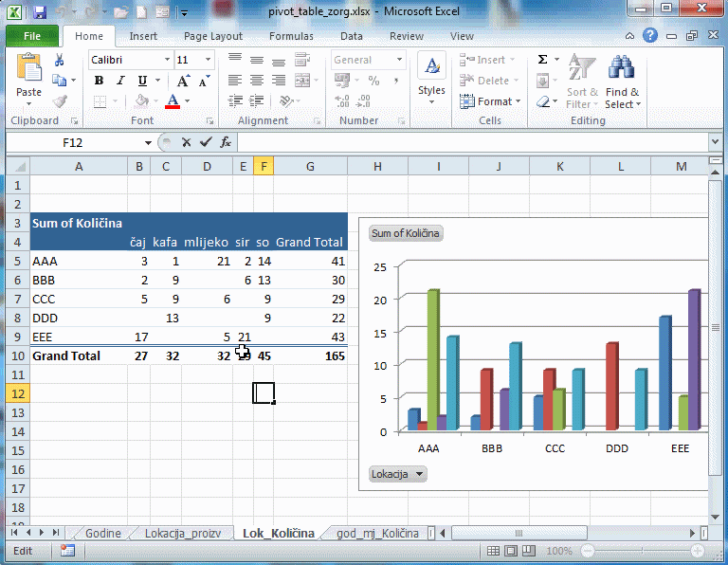728x565 pixels.
Task: Open the Font name Calibri dropdown
Action: click(x=167, y=60)
